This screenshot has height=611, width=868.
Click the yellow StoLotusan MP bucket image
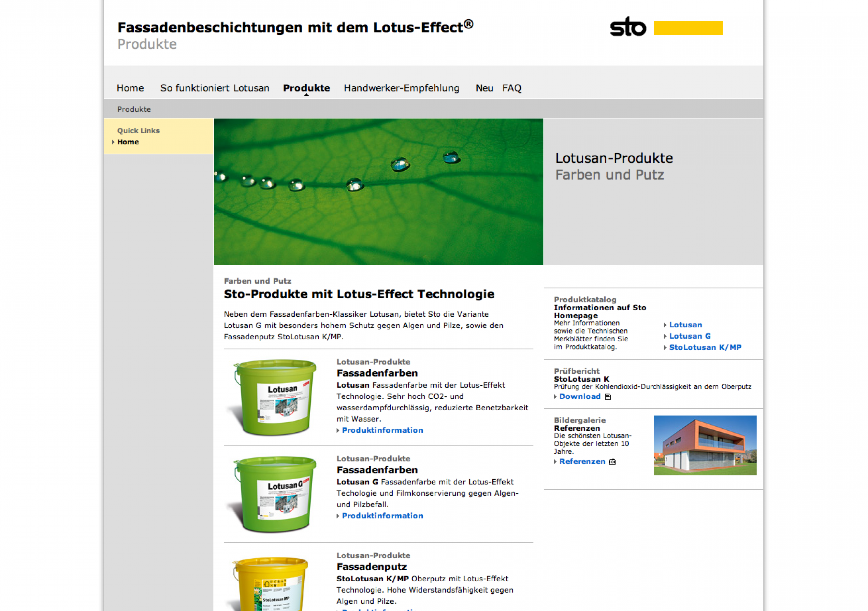[x=270, y=584]
